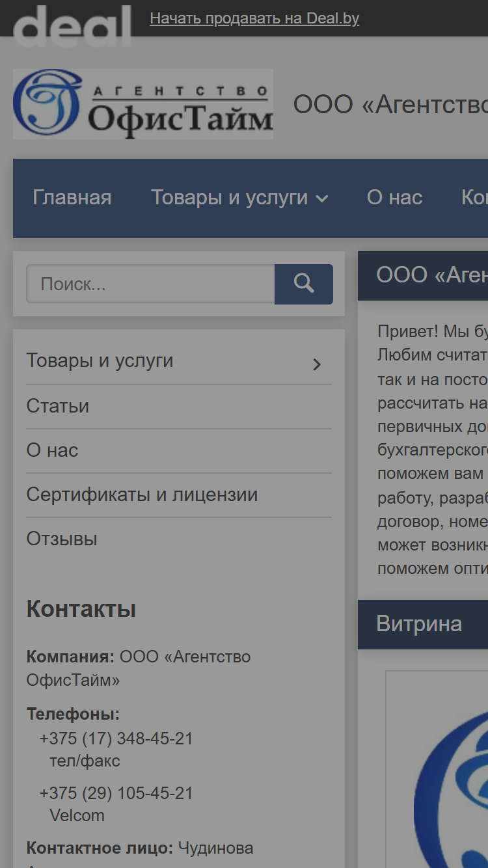Click the ООО «Агентство company title heading
Screen dimensions: 488x868
click(390, 104)
